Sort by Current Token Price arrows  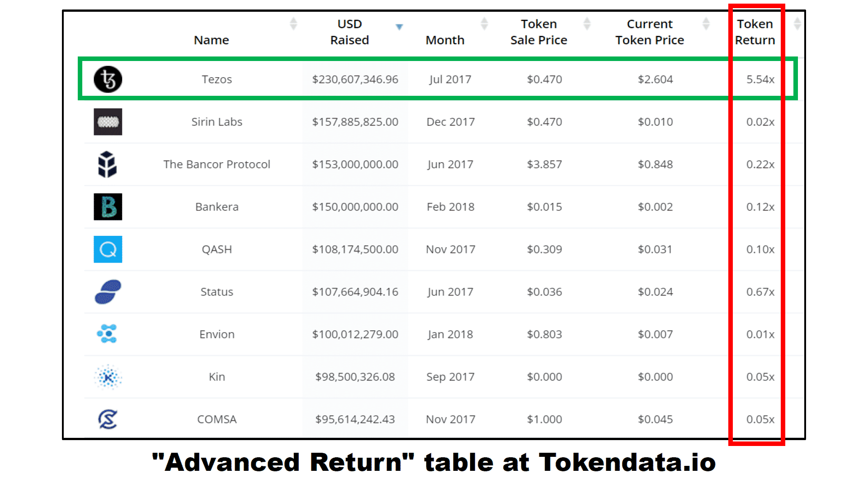tap(706, 23)
